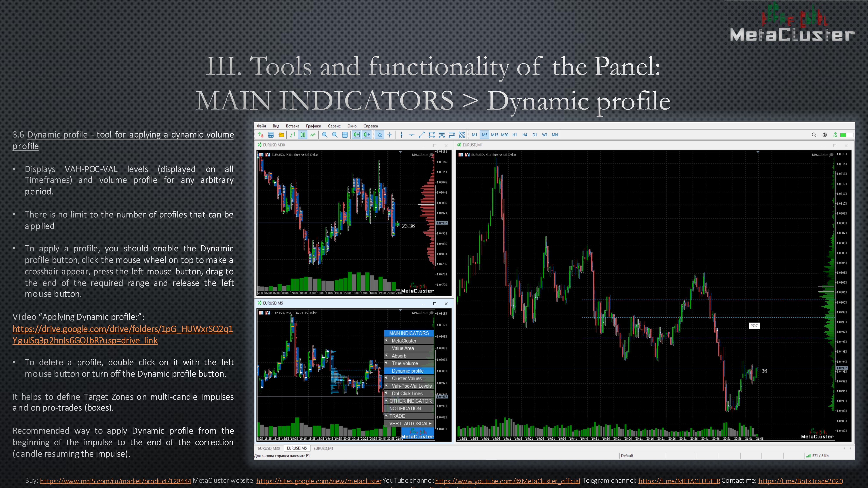Click the search magnifier in the toolbar
This screenshot has width=868, height=488.
pyautogui.click(x=814, y=135)
